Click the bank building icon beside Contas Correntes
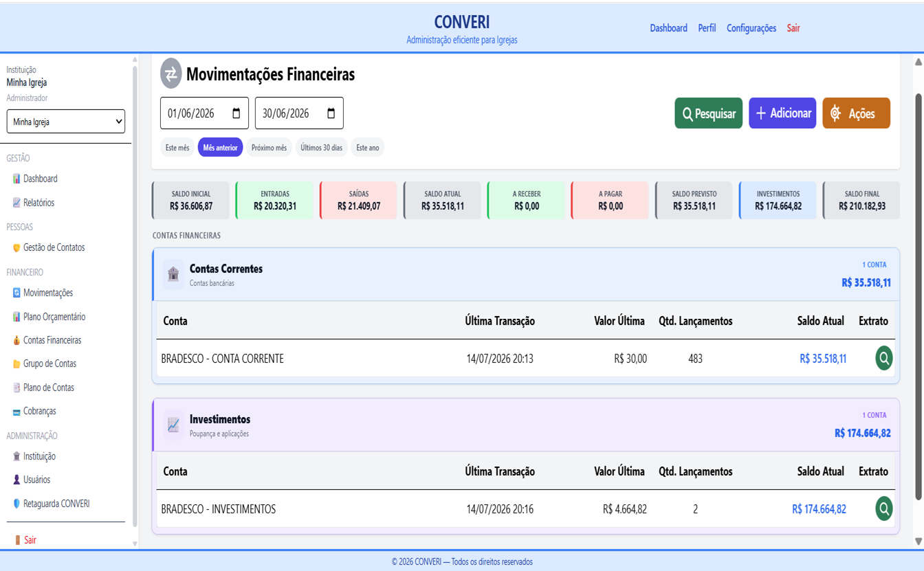The image size is (924, 571). coord(173,275)
